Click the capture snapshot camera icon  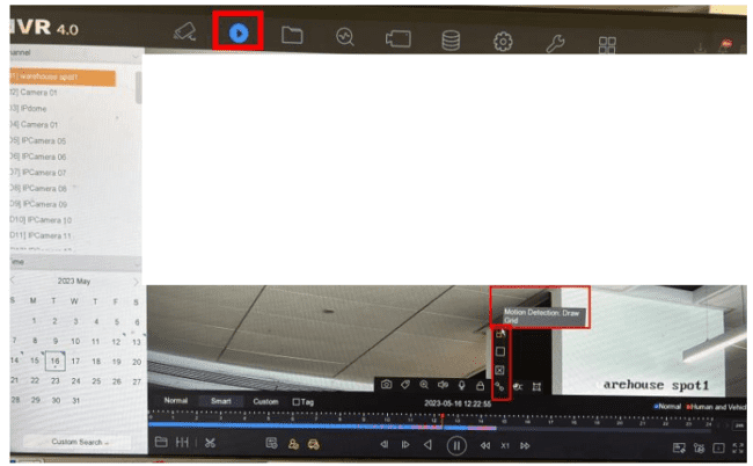pyautogui.click(x=386, y=385)
